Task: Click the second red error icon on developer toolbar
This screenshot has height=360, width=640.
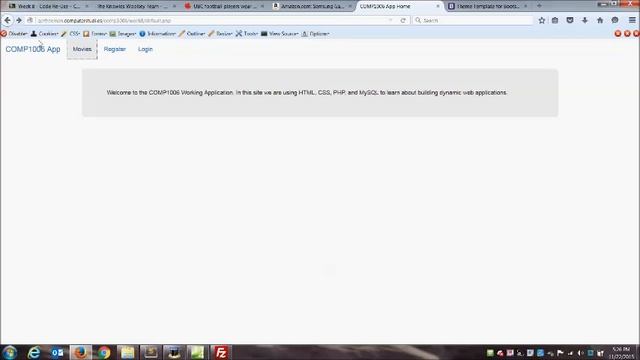Action: (627, 33)
